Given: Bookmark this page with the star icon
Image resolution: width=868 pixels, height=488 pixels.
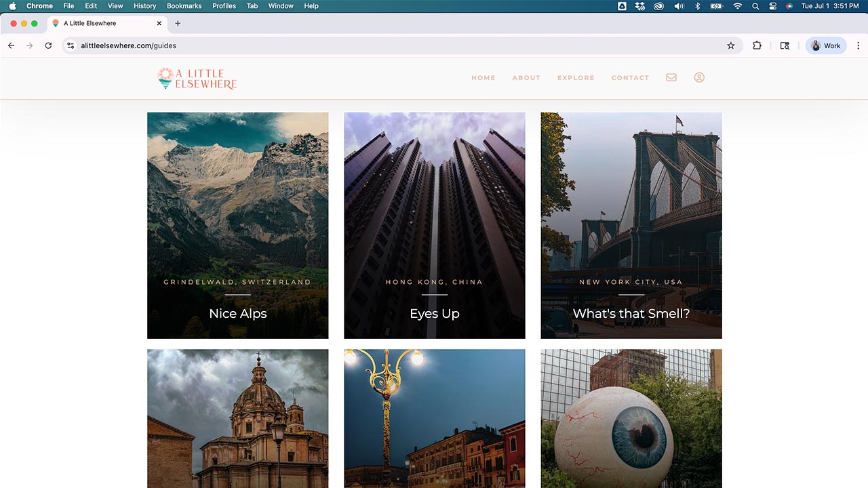Looking at the screenshot, I should coord(730,45).
